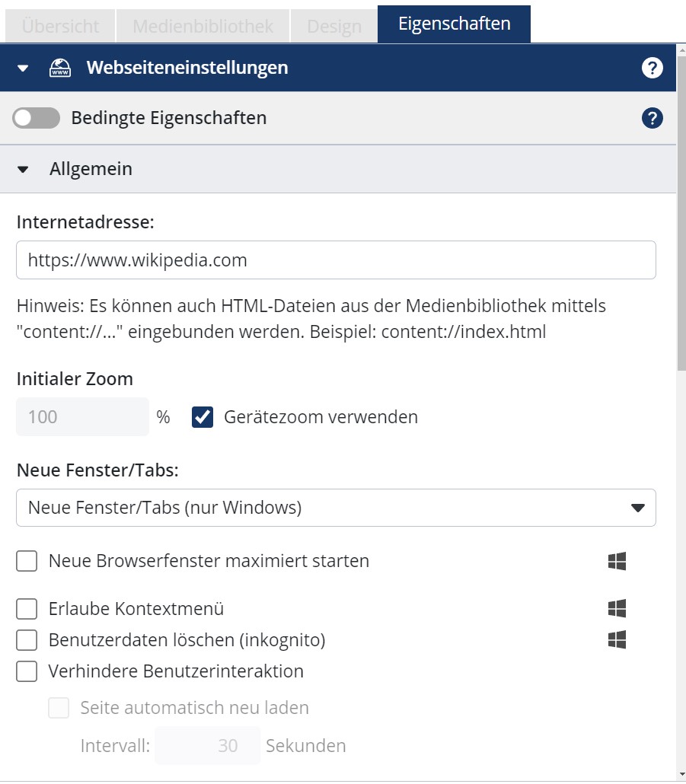Click the Windows logo beside Benutzerdaten löschen
Image resolution: width=686 pixels, height=784 pixels.
coord(617,640)
